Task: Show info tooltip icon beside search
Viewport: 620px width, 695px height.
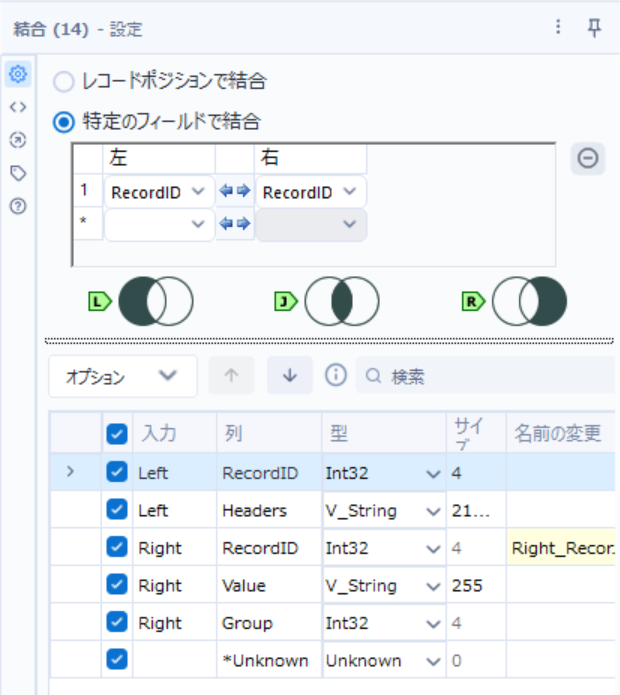Action: [x=335, y=375]
